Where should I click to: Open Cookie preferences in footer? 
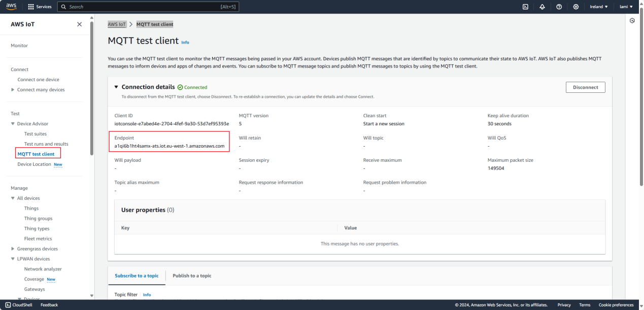pos(616,305)
